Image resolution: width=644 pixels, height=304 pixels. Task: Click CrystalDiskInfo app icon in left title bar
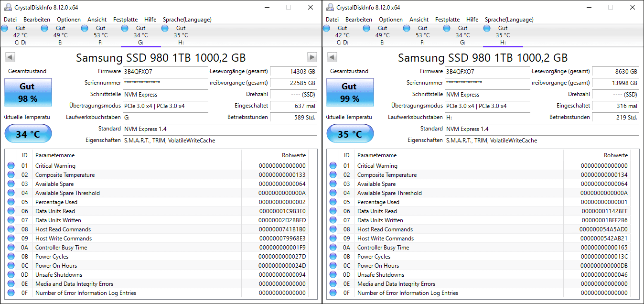pyautogui.click(x=8, y=7)
